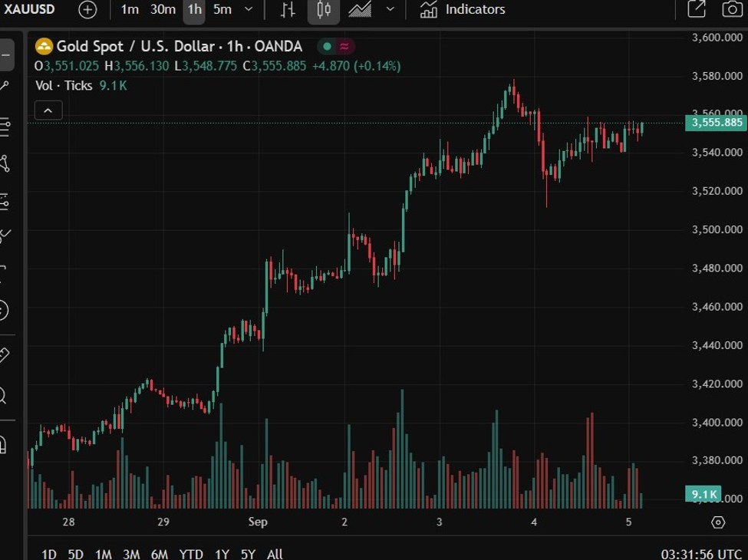
Task: Open the chart style dropdown chevron
Action: 390,10
